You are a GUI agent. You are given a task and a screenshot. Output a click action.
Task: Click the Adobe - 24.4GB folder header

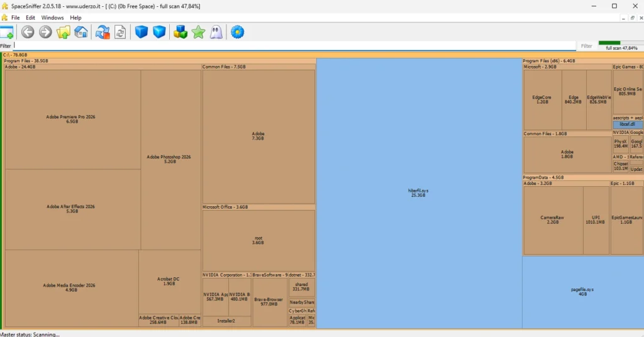click(103, 67)
